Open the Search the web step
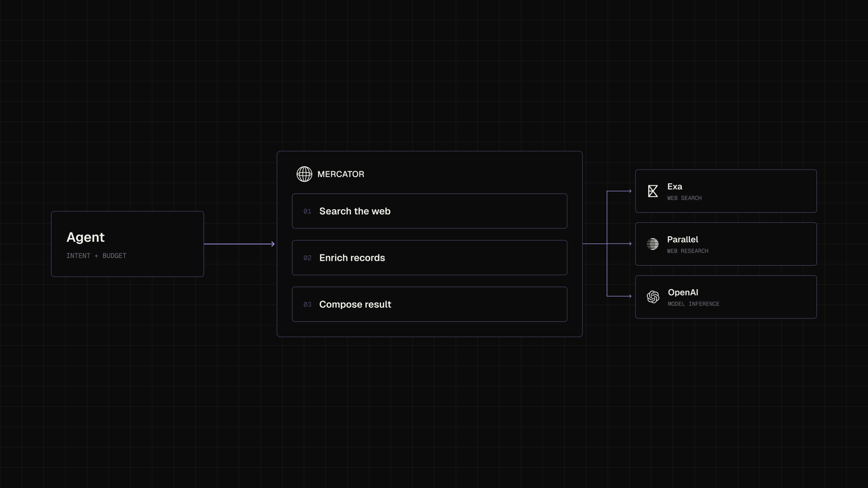This screenshot has height=488, width=868. pos(429,211)
